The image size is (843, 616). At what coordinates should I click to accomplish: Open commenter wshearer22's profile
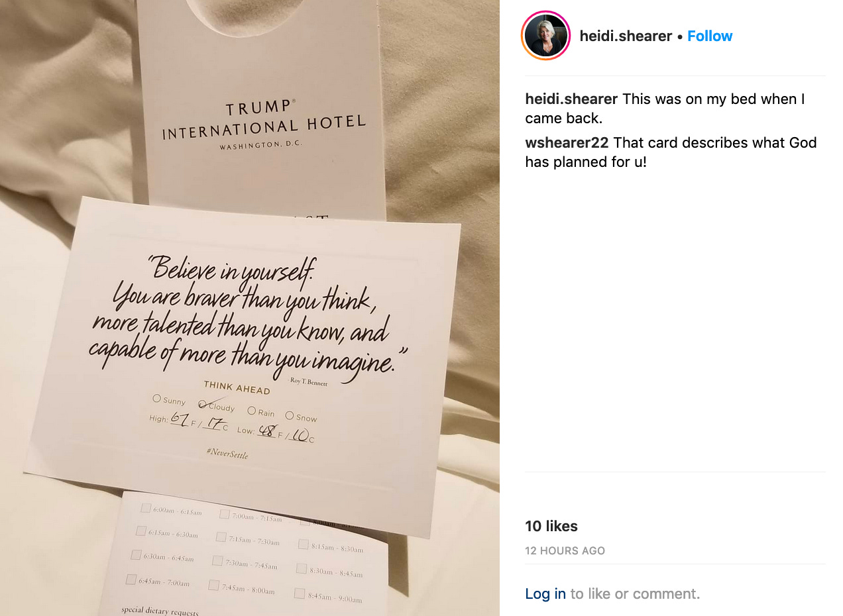coord(567,143)
